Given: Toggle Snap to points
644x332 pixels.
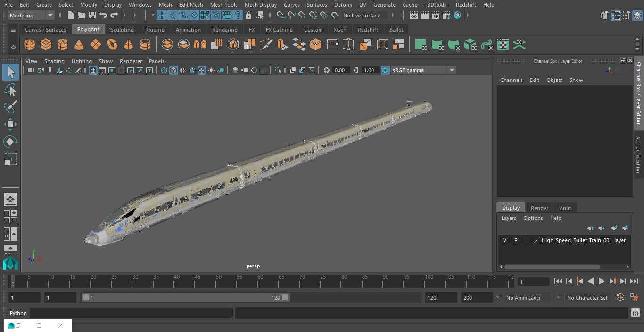Looking at the screenshot, I should [302, 16].
